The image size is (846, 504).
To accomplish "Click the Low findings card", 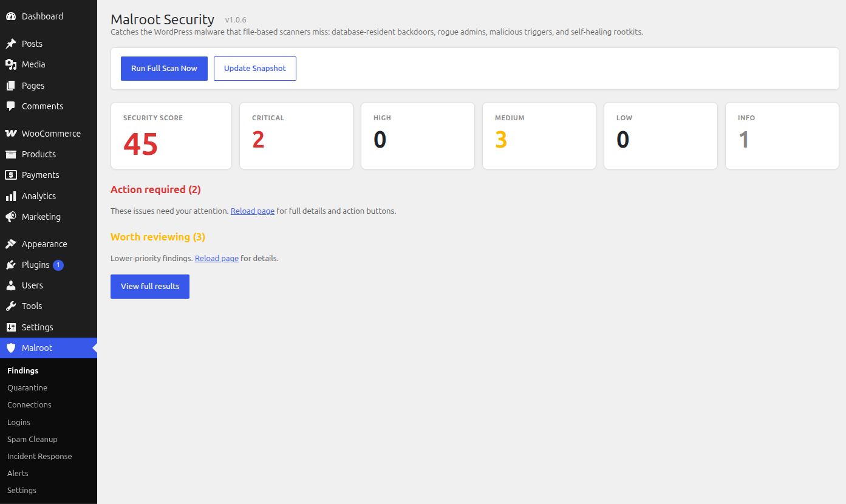I will pyautogui.click(x=661, y=135).
